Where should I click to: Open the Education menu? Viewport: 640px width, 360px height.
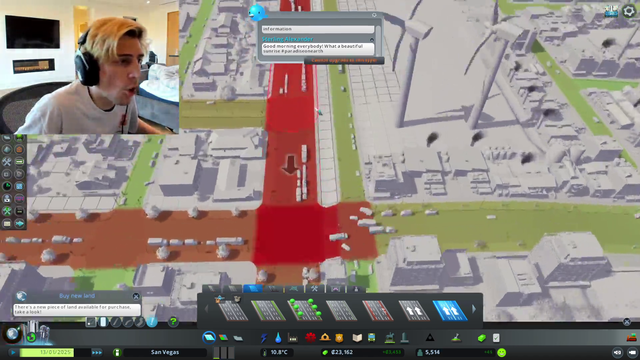pyautogui.click(x=357, y=338)
